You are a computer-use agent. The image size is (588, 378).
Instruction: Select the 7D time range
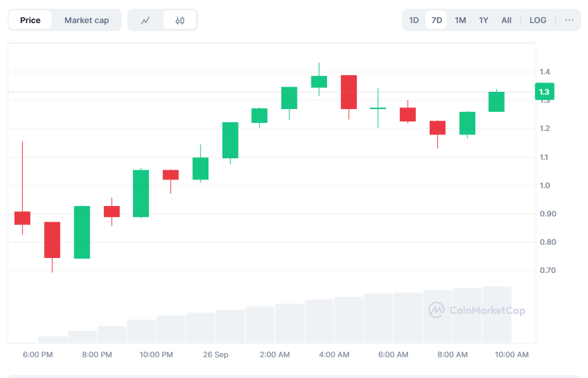[x=437, y=20]
